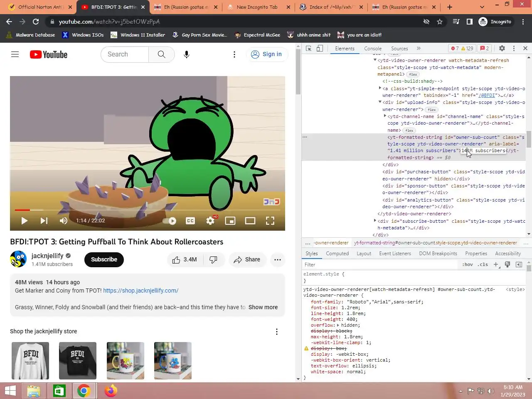Collapse the ytd-video-owner-renderer node
The height and width of the screenshot is (399, 532).
[375, 60]
